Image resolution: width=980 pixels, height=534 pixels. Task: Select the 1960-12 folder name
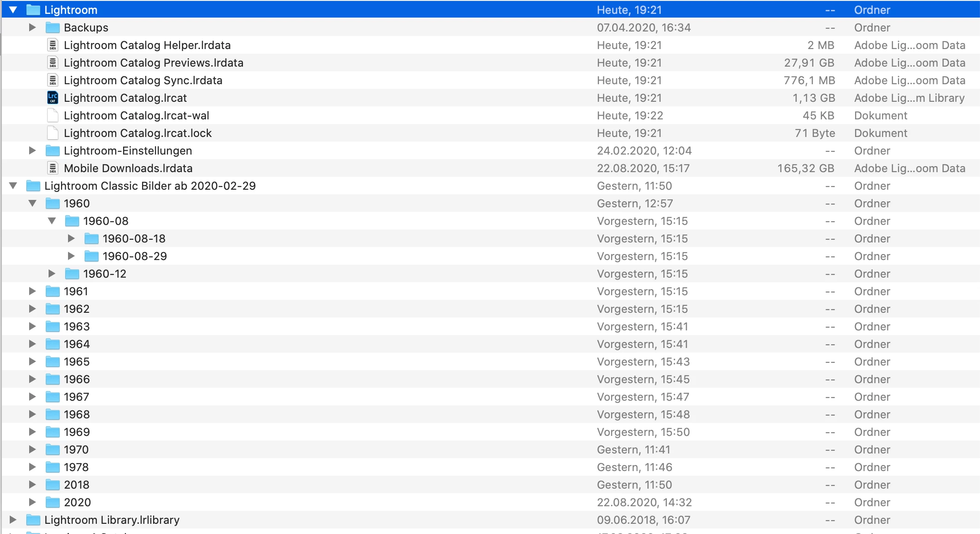point(105,274)
